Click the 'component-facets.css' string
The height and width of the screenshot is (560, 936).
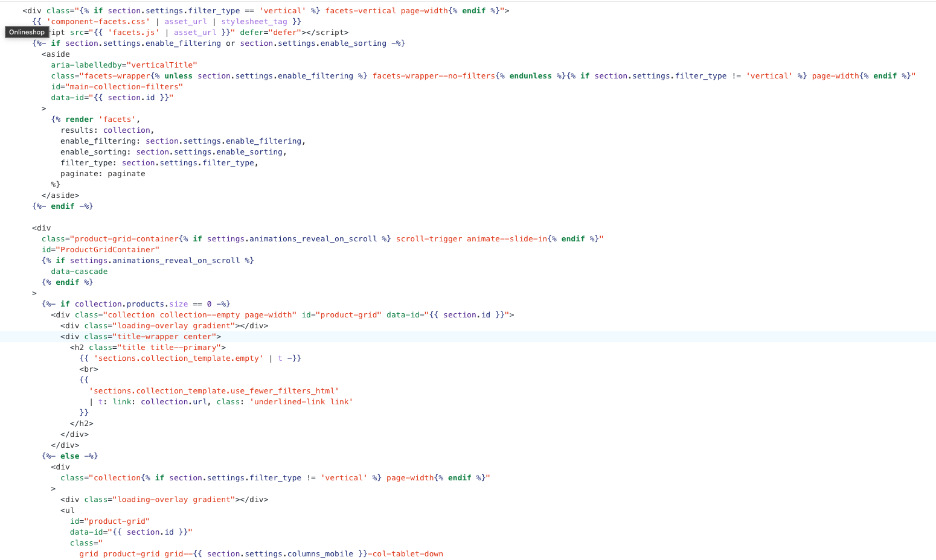[98, 22]
